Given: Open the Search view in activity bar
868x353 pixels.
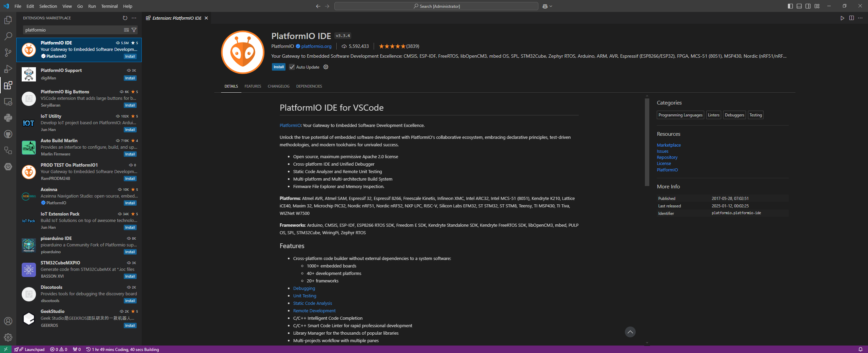Looking at the screenshot, I should pos(8,36).
